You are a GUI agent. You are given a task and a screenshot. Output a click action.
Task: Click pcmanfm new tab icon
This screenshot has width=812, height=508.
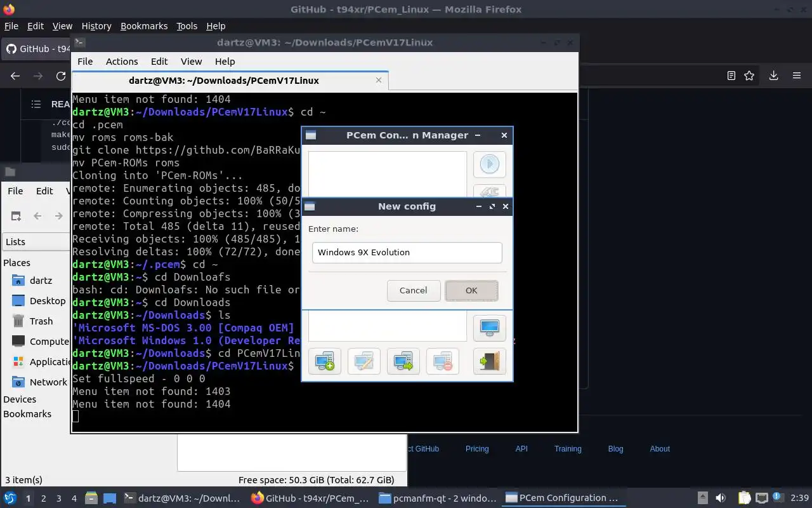click(x=16, y=216)
